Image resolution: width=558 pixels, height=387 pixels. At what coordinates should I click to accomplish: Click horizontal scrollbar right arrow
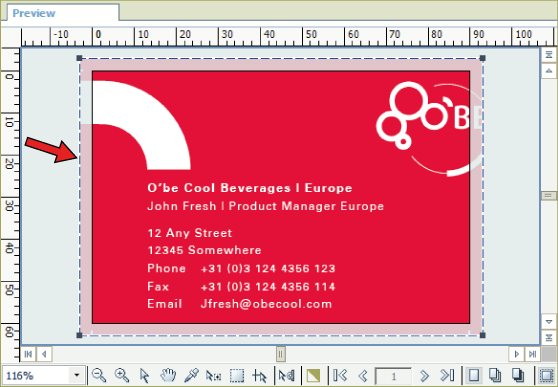coord(517,354)
